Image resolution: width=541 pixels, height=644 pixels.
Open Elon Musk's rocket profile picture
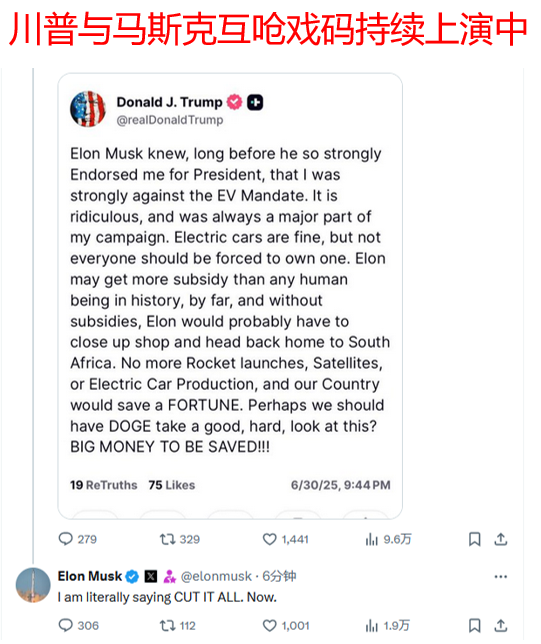tap(33, 585)
